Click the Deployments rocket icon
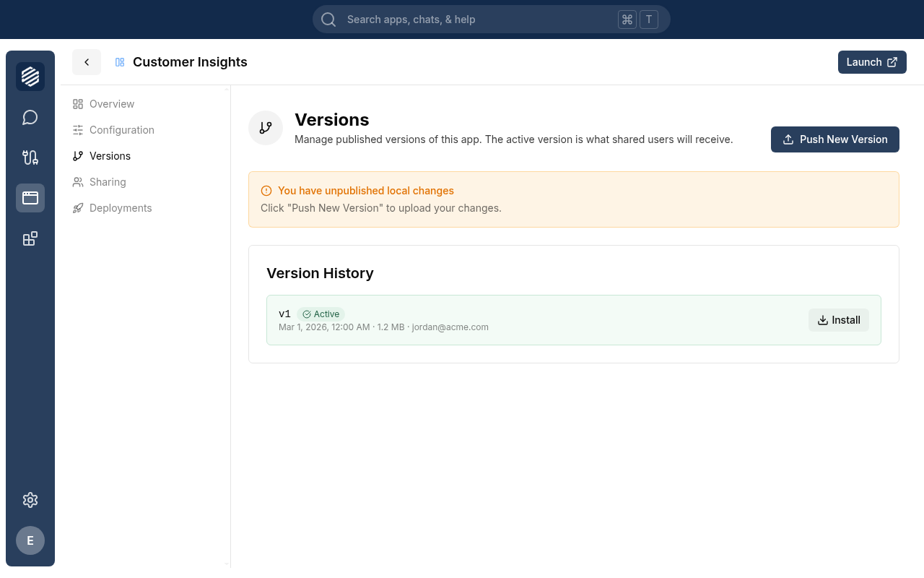This screenshot has height=578, width=924. (x=78, y=208)
